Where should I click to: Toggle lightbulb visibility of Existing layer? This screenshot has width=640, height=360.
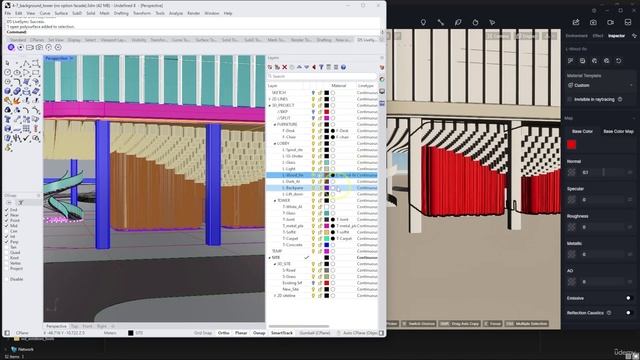[313, 283]
